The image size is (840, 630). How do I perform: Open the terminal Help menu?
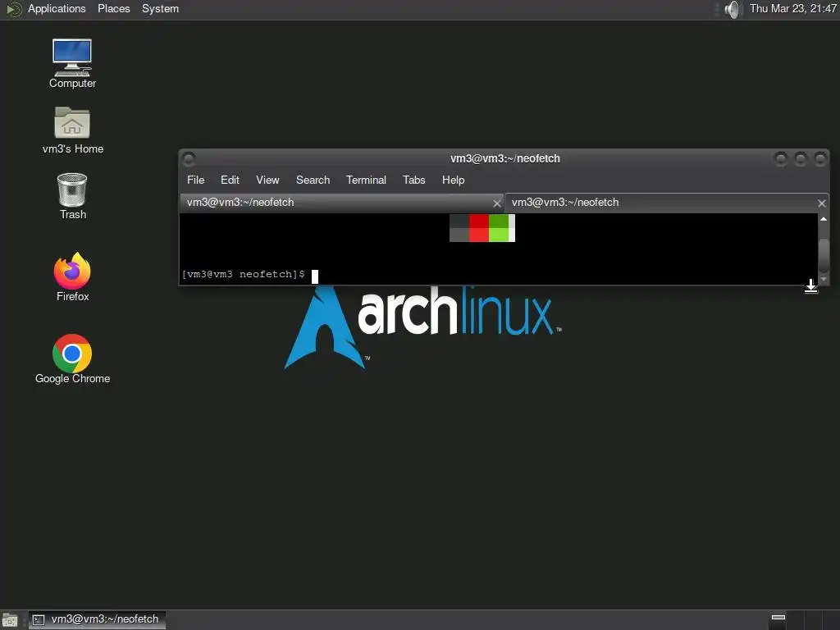[x=453, y=180]
